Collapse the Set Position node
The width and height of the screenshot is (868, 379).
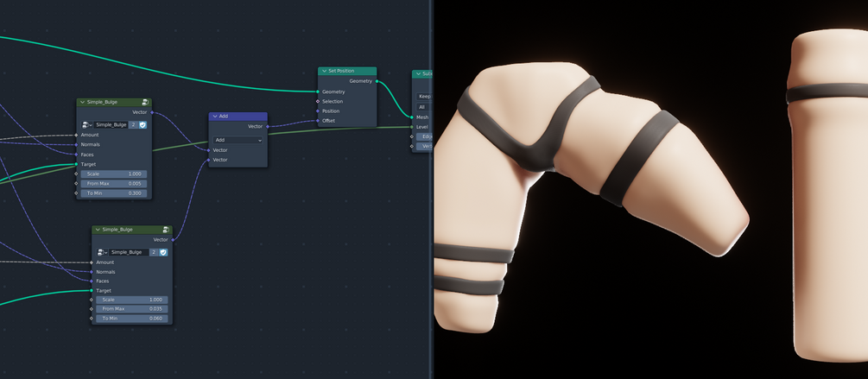coord(325,71)
